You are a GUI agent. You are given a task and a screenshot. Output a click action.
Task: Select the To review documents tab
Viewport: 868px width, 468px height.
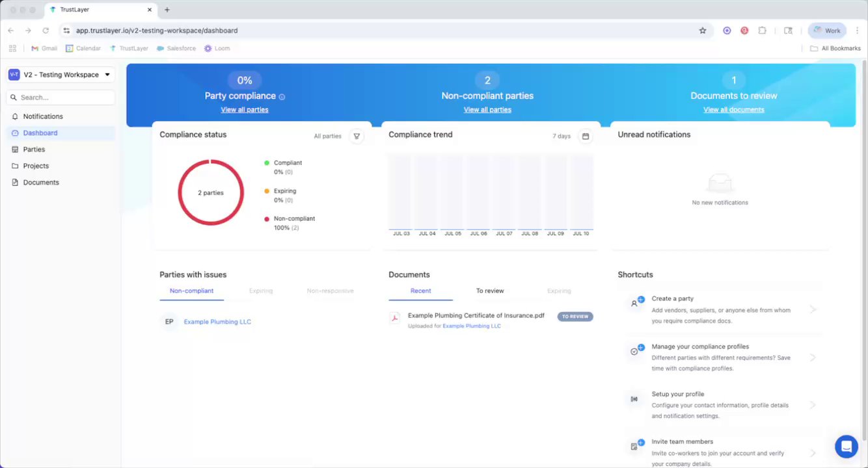point(490,291)
